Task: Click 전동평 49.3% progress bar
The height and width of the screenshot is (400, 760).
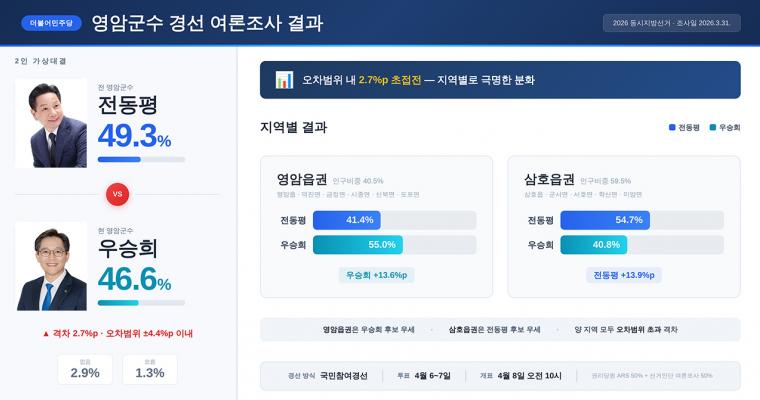Action: pyautogui.click(x=141, y=159)
